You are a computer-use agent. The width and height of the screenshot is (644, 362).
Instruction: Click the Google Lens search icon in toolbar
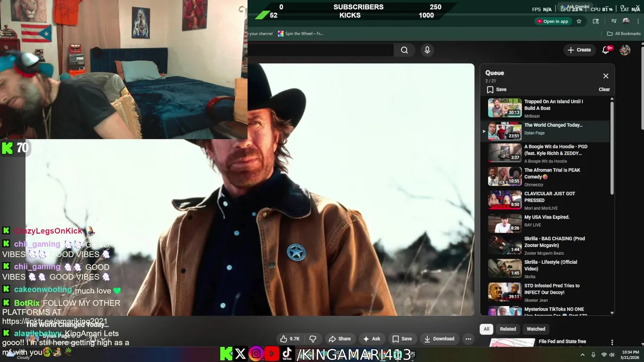coord(596,21)
